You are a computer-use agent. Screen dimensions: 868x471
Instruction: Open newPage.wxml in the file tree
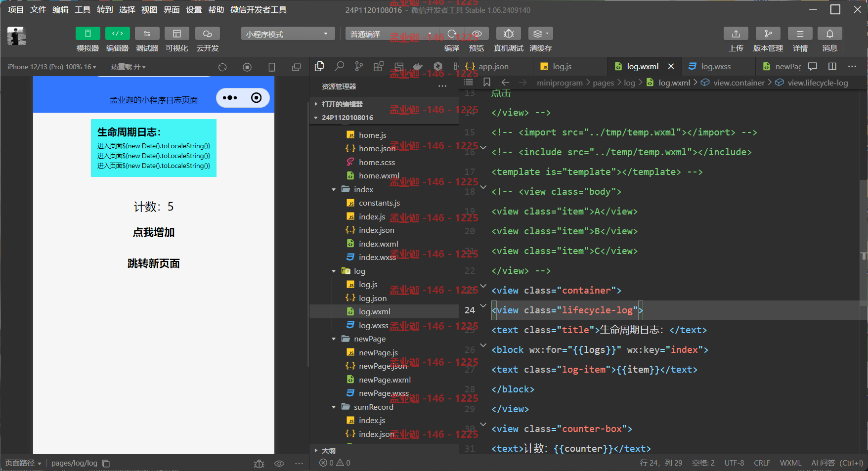tap(385, 380)
